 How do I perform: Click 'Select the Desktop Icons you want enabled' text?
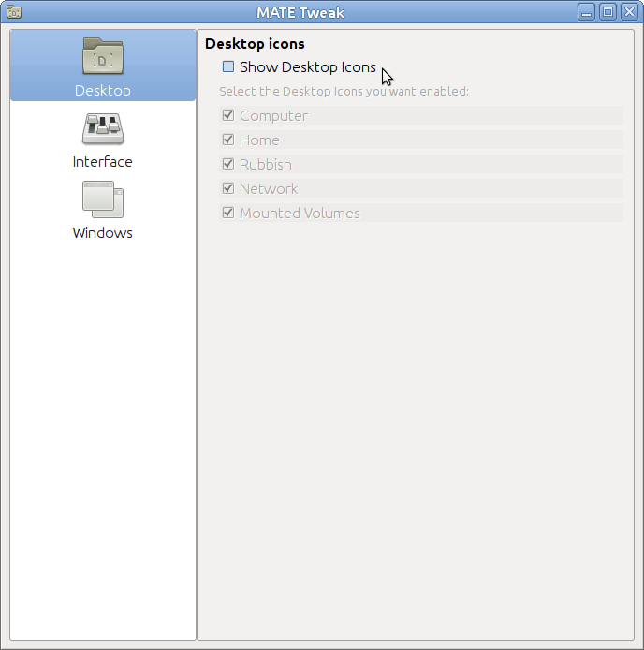click(x=344, y=91)
